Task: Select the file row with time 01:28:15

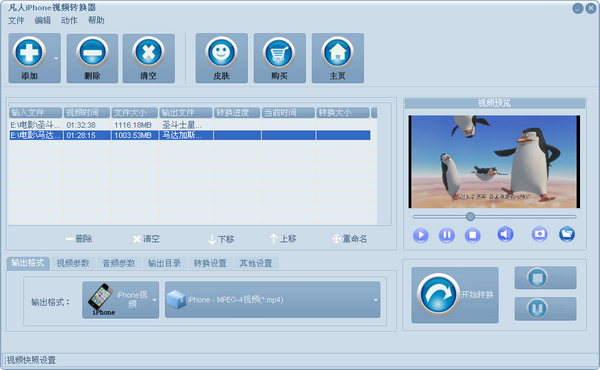Action: click(190, 135)
